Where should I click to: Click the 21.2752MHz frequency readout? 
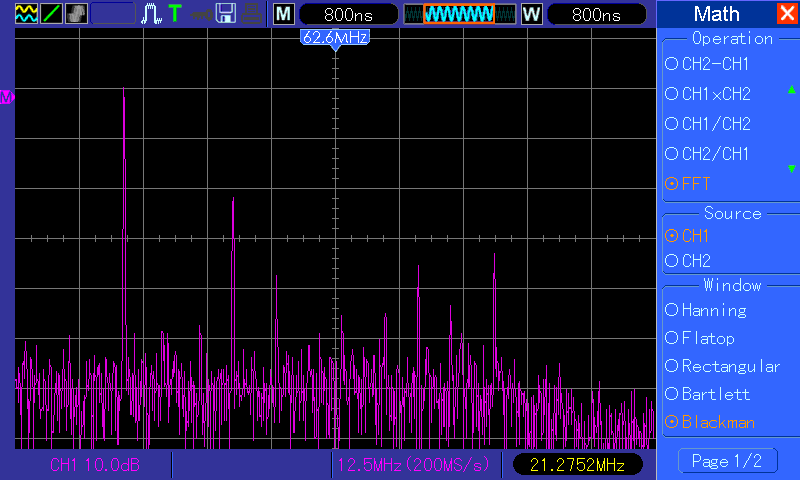575,465
